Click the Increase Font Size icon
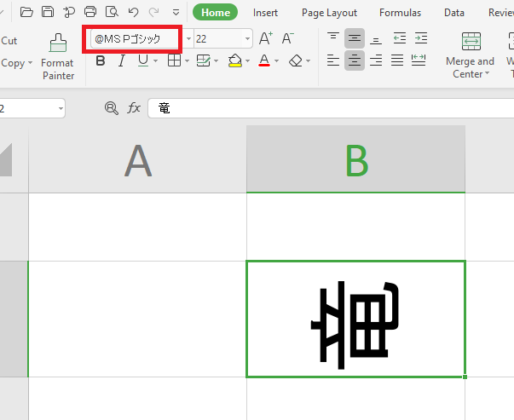 [x=266, y=38]
